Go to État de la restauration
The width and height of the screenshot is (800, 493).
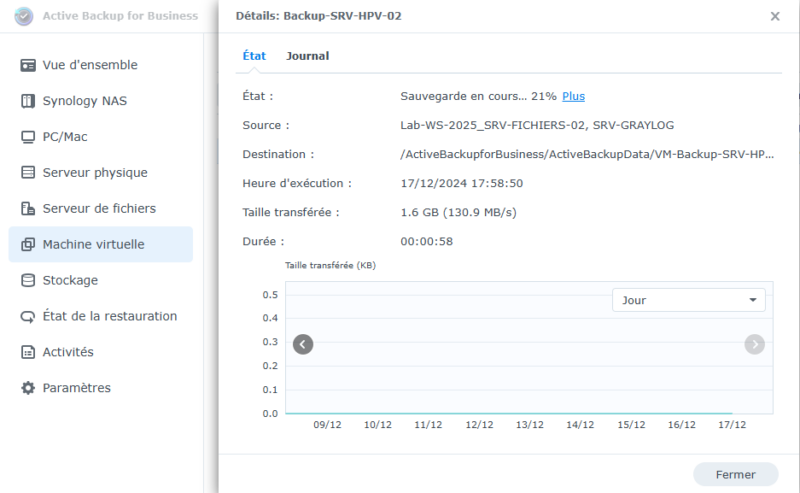click(x=101, y=316)
